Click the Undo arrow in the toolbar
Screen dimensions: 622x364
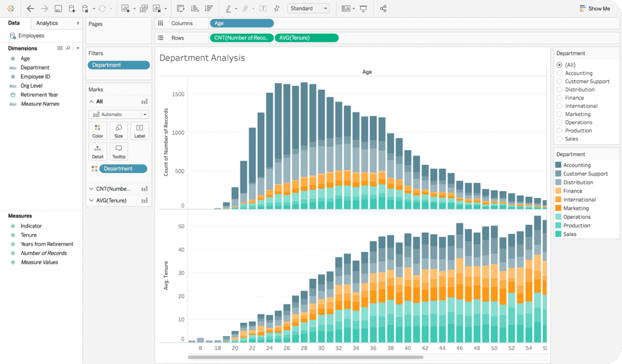coord(31,8)
